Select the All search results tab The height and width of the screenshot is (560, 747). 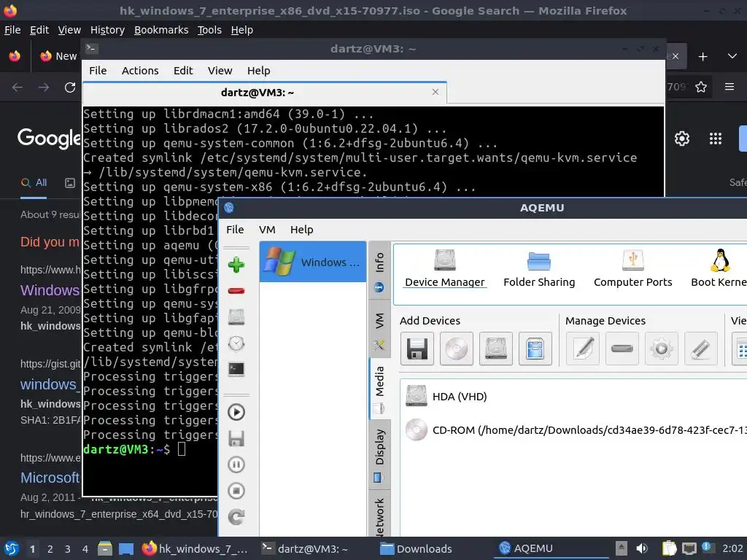pos(34,183)
